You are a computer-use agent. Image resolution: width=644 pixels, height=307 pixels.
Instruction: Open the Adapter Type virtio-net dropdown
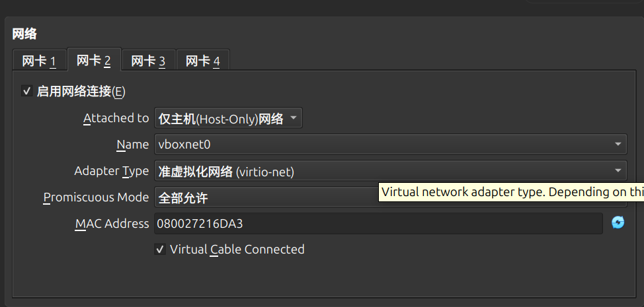click(390, 171)
